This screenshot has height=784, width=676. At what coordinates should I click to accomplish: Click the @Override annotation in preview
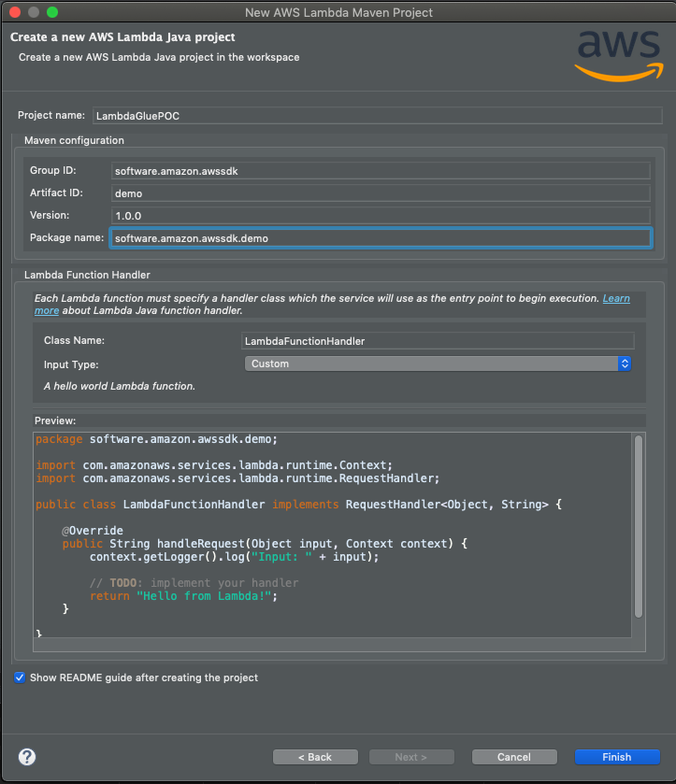point(93,530)
